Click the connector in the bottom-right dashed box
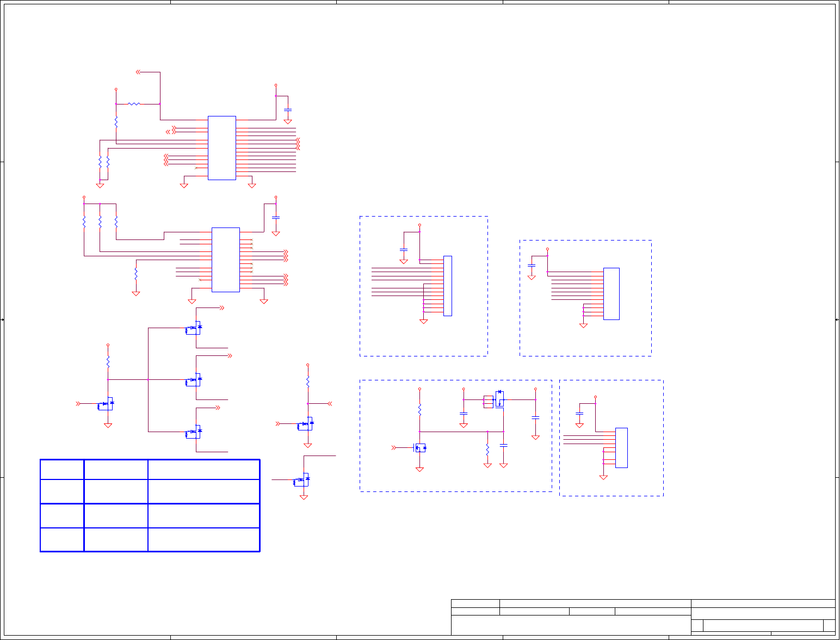The image size is (840, 640). click(621, 448)
